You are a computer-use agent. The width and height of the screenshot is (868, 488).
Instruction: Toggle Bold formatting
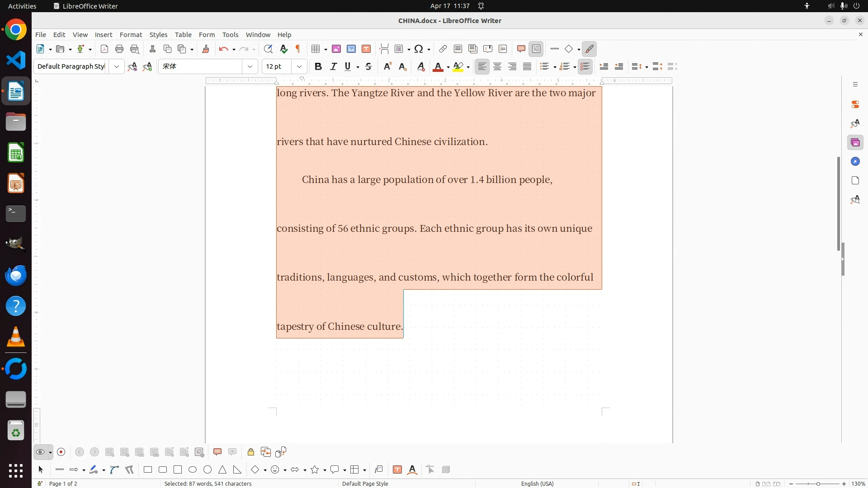pyautogui.click(x=318, y=66)
